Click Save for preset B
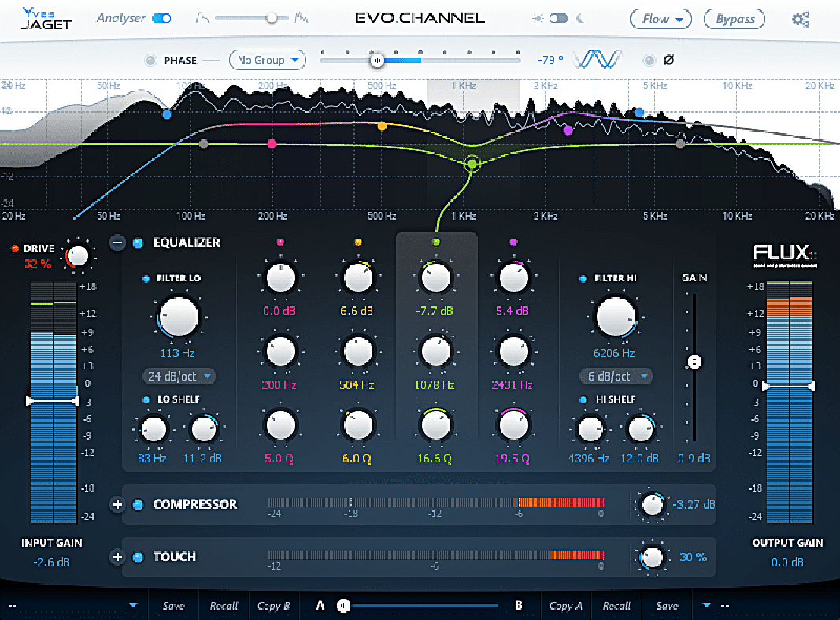840x620 pixels. coord(667,606)
